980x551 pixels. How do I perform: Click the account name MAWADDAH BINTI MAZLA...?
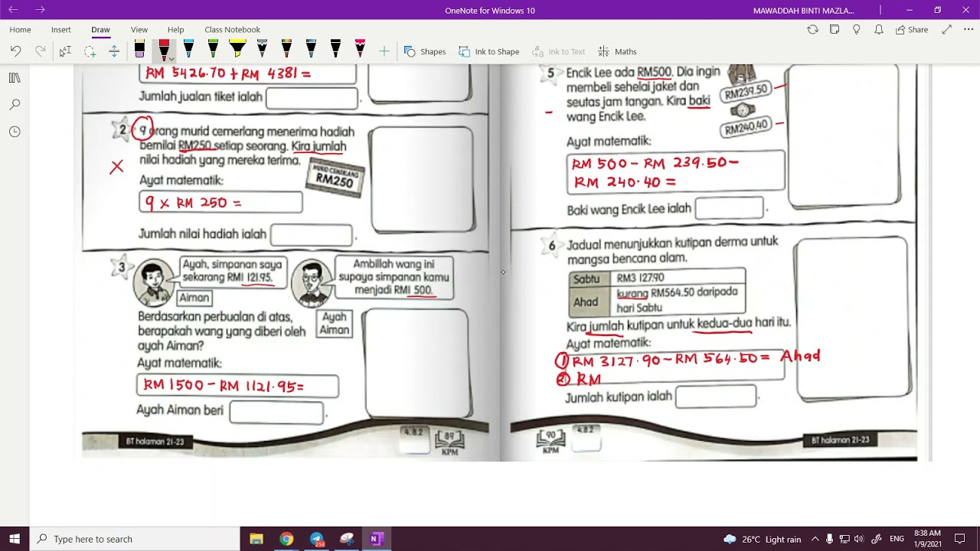[803, 11]
